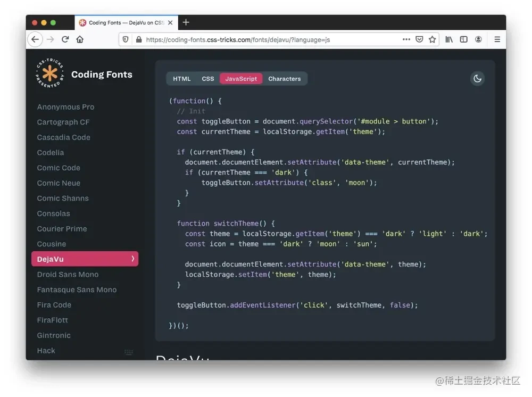Choose Cousine font in sidebar
The image size is (532, 397).
(x=52, y=244)
